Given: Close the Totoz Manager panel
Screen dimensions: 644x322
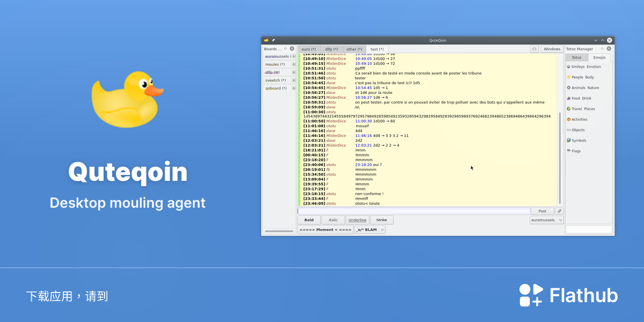Looking at the screenshot, I should [609, 49].
